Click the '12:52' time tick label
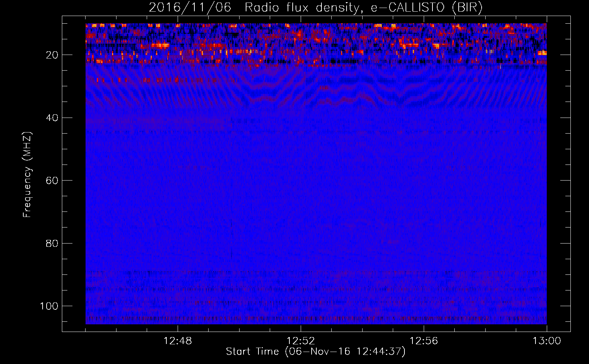The height and width of the screenshot is (364, 589). (x=301, y=341)
